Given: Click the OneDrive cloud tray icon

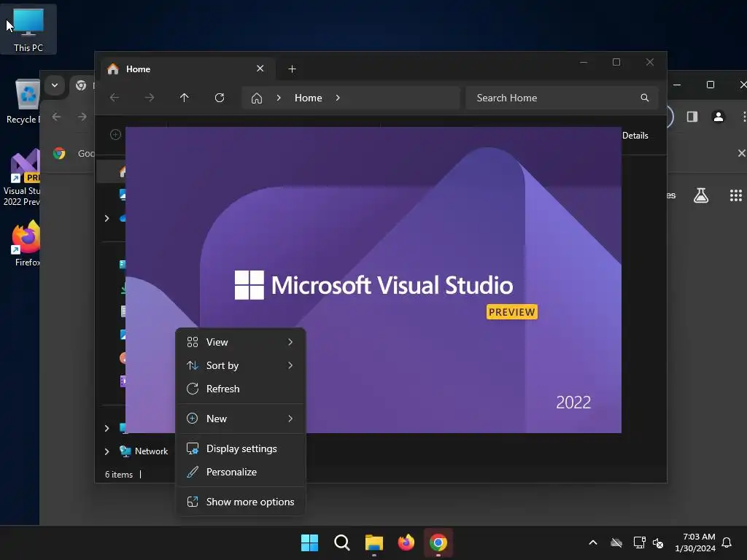Looking at the screenshot, I should (616, 542).
